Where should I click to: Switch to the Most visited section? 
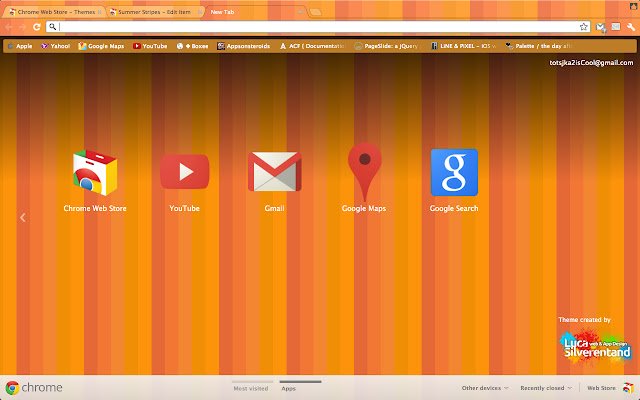click(x=251, y=388)
